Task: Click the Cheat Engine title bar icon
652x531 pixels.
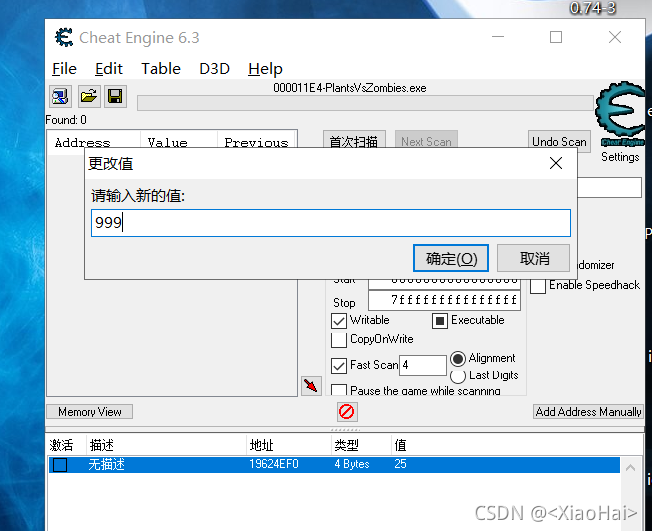Action: [64, 37]
